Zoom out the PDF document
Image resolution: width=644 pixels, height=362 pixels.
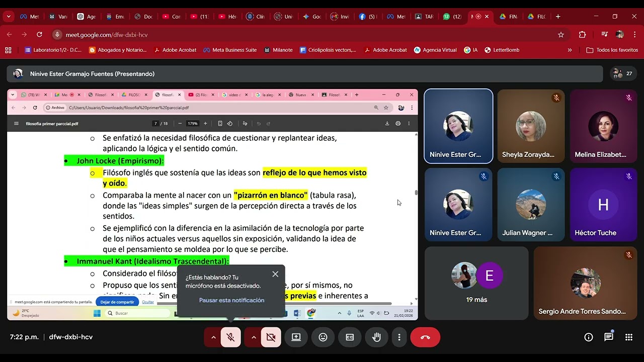pyautogui.click(x=180, y=123)
